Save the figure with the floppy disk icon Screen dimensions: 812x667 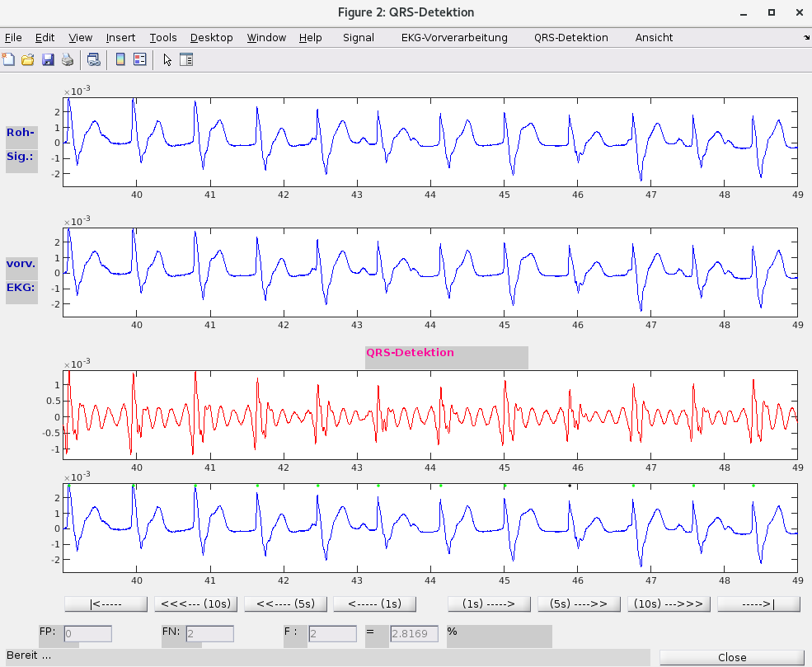48,59
